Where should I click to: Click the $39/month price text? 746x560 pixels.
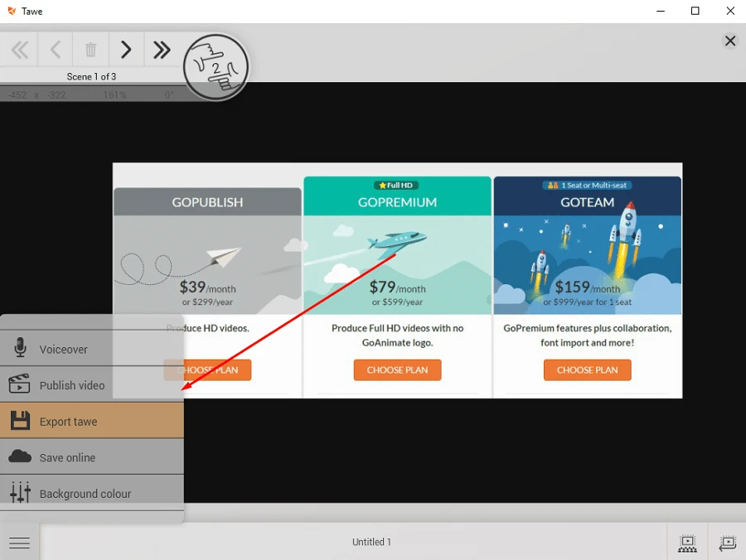pos(207,287)
